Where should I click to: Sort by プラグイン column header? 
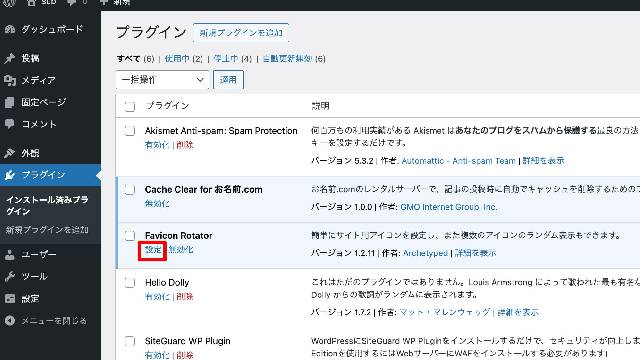click(x=168, y=106)
